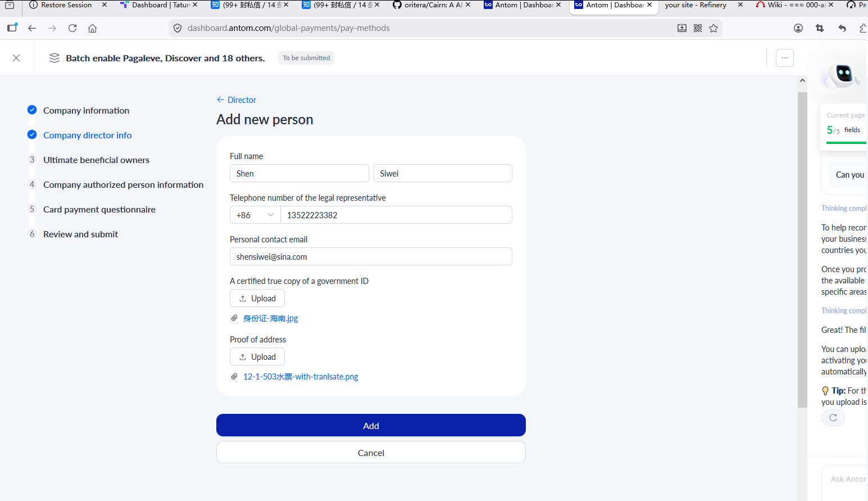Go to the browser home page icon
This screenshot has width=868, height=501.
[93, 28]
